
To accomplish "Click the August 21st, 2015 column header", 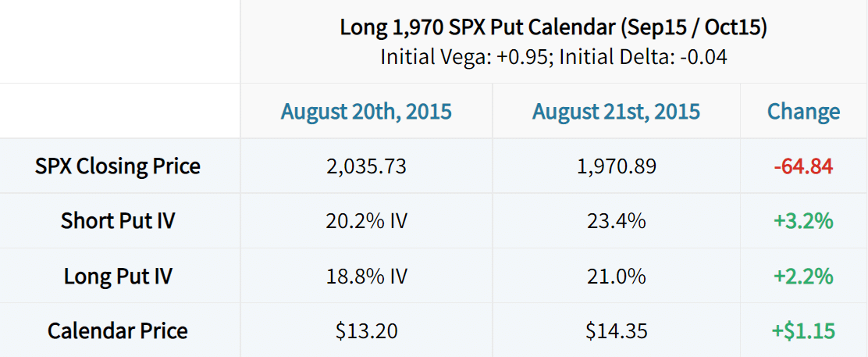I will tap(616, 112).
